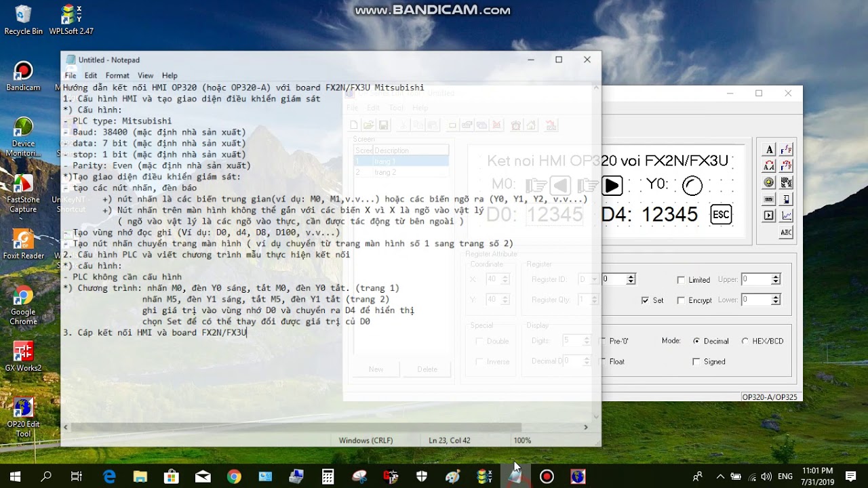Click Notepad's horizontal scroll left arrow
Screen dimensions: 868x488
[66, 427]
